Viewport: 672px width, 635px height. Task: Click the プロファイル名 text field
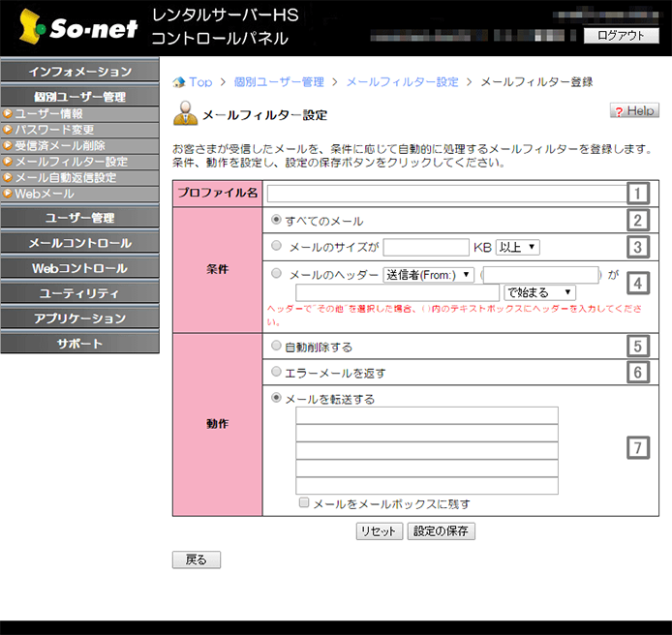coord(446,193)
